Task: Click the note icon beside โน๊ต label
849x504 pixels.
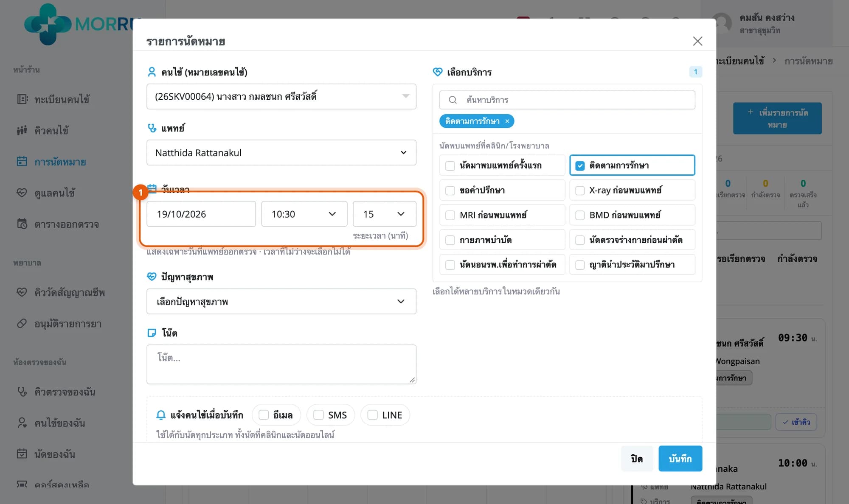Action: pos(152,333)
